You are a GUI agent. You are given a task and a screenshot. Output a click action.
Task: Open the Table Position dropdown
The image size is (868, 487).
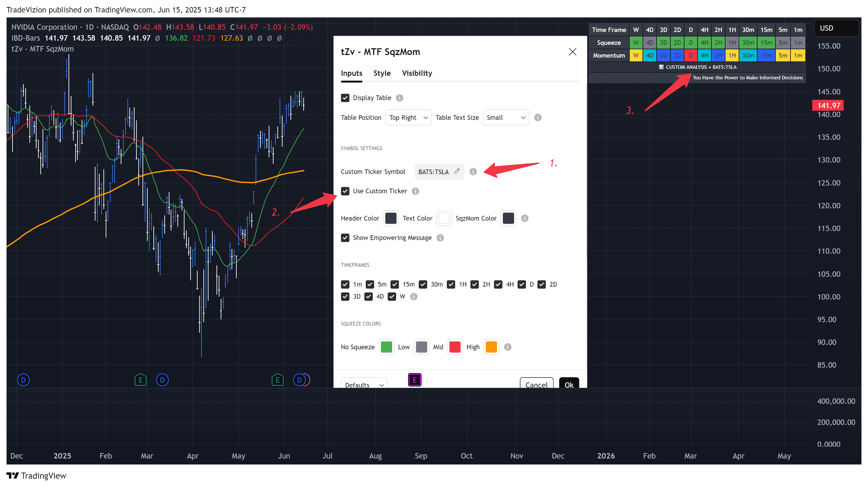click(408, 117)
